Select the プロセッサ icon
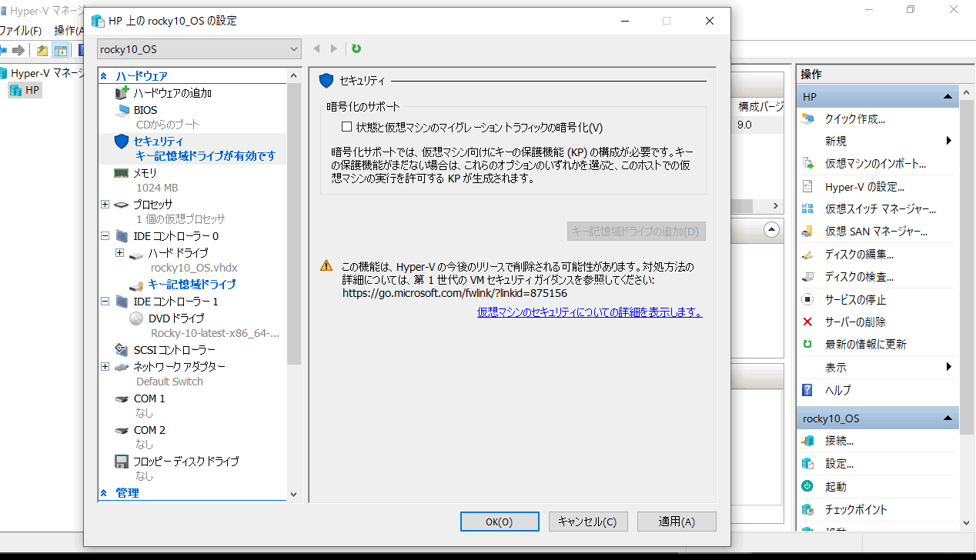 click(x=122, y=205)
